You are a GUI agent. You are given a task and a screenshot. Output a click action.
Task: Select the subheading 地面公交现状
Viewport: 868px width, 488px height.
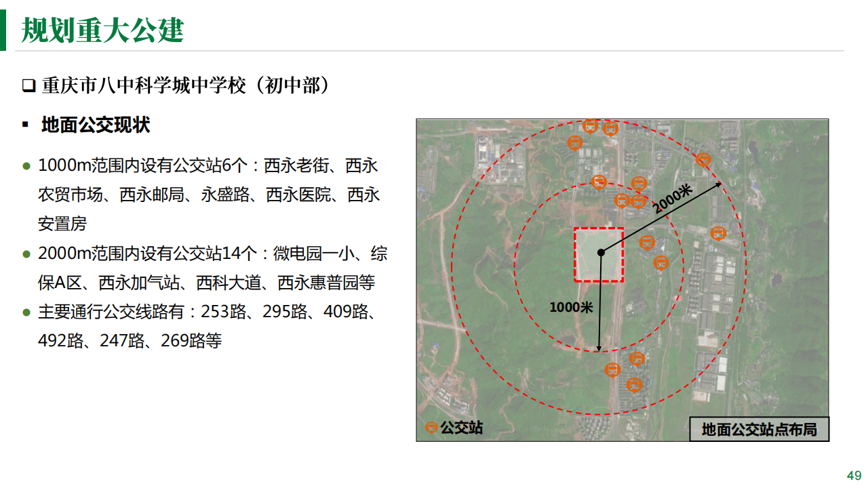(96, 125)
